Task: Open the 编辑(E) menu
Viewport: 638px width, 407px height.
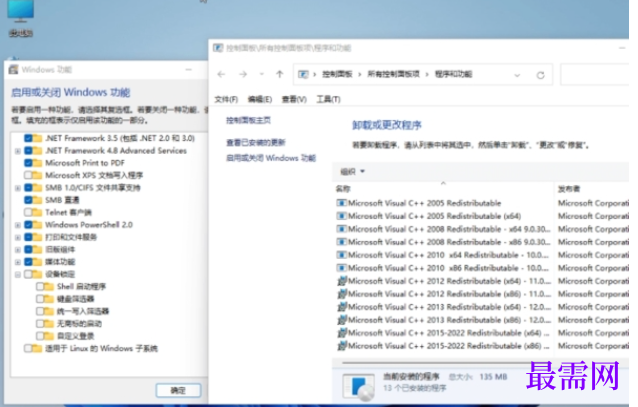Action: click(260, 99)
